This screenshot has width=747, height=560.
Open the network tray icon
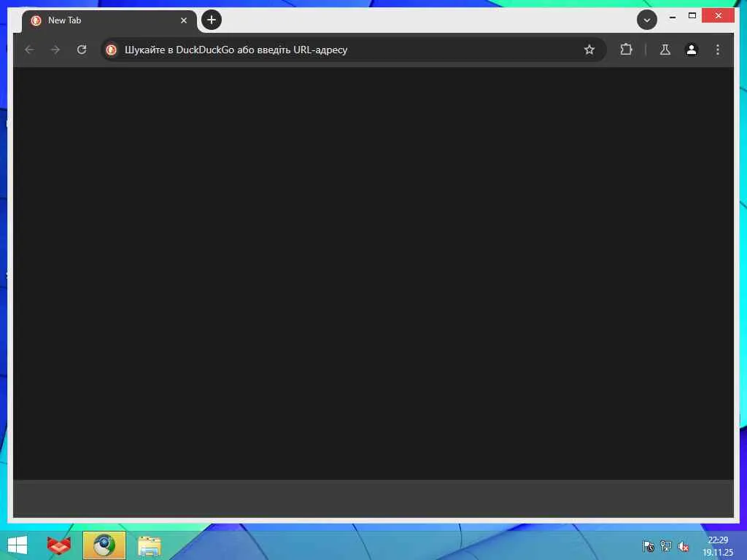point(665,546)
